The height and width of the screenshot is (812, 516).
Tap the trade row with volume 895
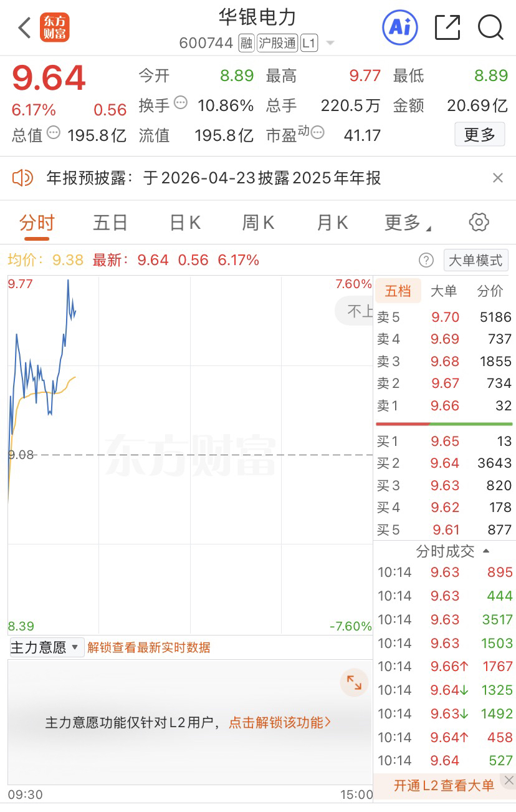coord(445,573)
